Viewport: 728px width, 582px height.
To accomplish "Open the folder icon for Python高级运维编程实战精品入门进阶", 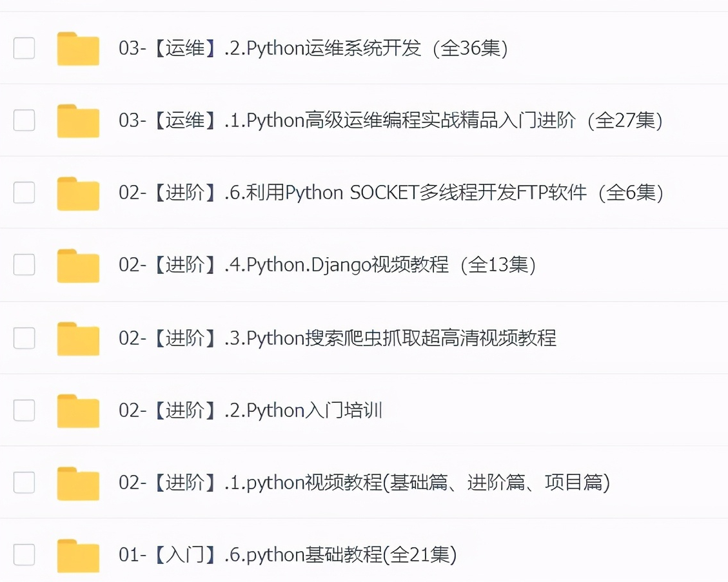I will tap(77, 121).
